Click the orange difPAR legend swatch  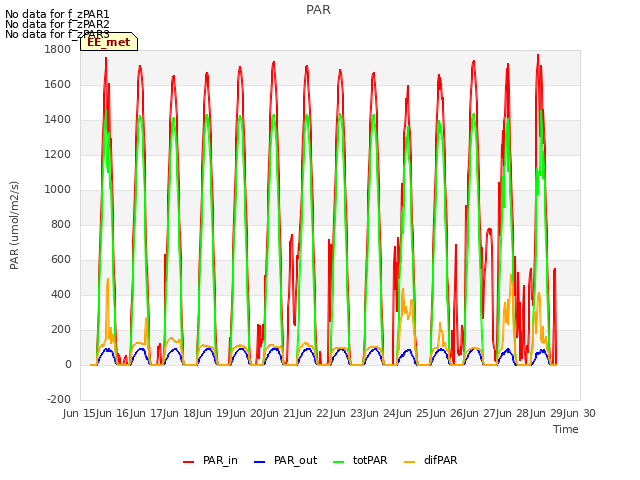point(409,462)
